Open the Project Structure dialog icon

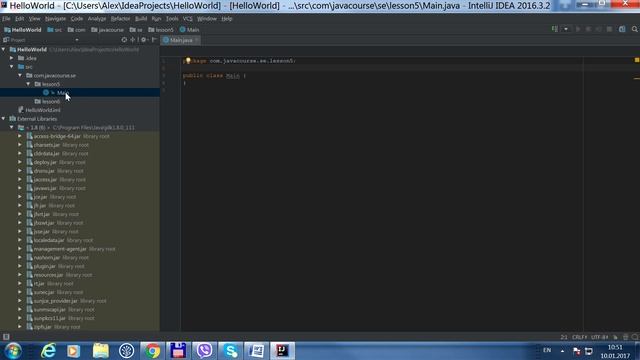click(622, 29)
